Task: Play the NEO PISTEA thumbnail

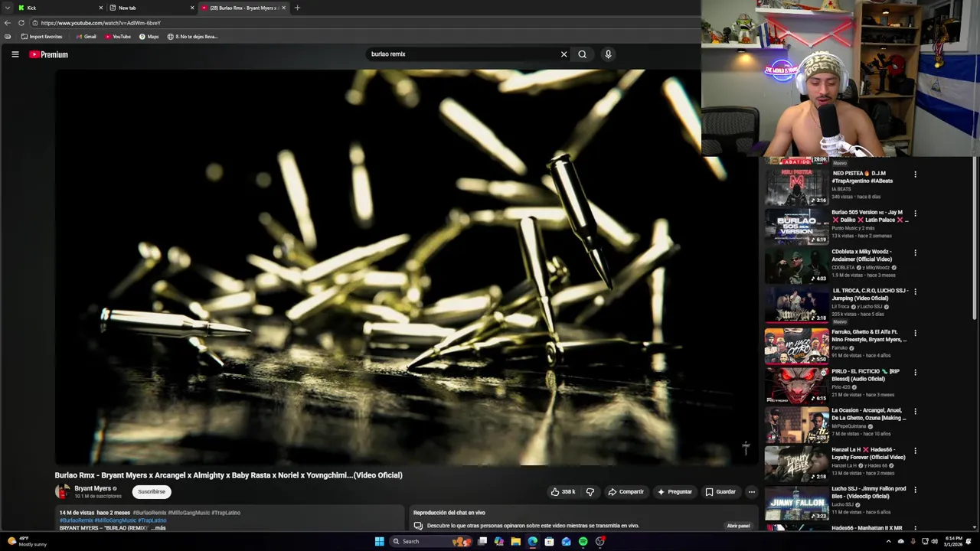Action: pyautogui.click(x=797, y=186)
